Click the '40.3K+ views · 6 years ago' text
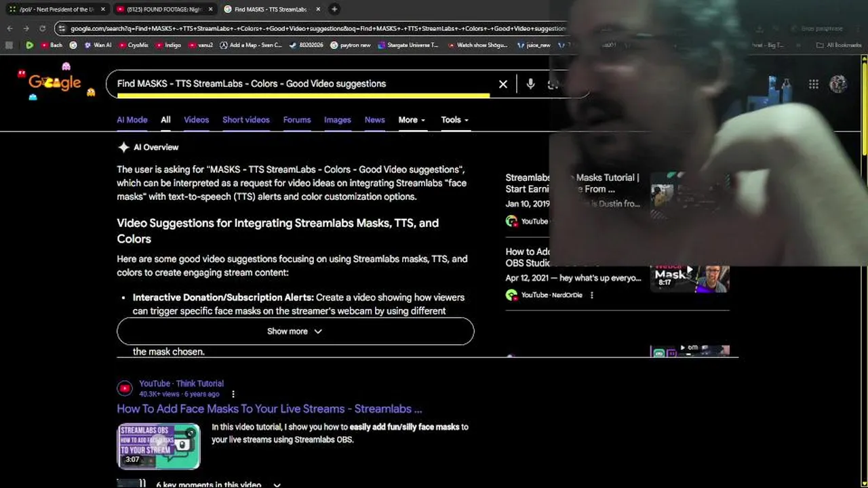 click(x=179, y=394)
